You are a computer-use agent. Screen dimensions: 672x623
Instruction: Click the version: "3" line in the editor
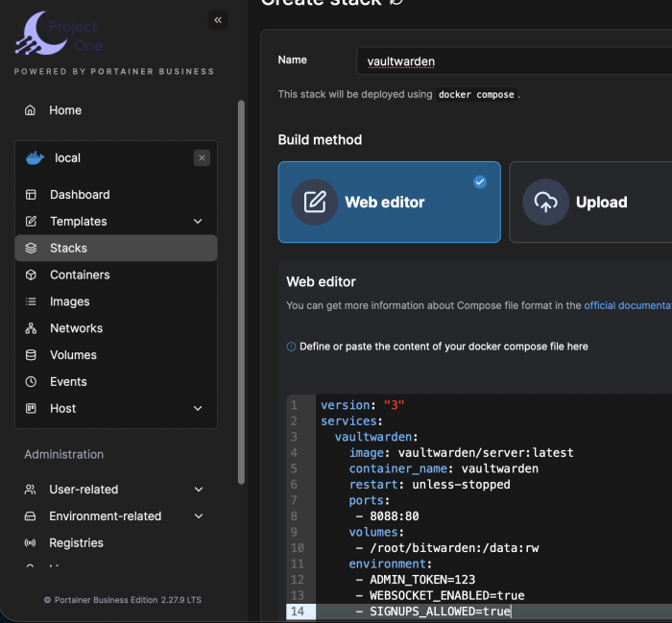363,405
